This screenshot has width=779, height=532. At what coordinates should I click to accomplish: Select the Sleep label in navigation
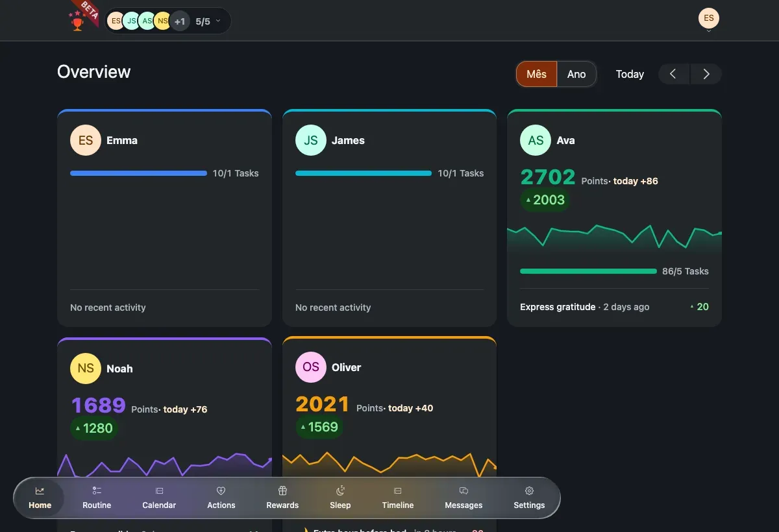[x=340, y=505]
